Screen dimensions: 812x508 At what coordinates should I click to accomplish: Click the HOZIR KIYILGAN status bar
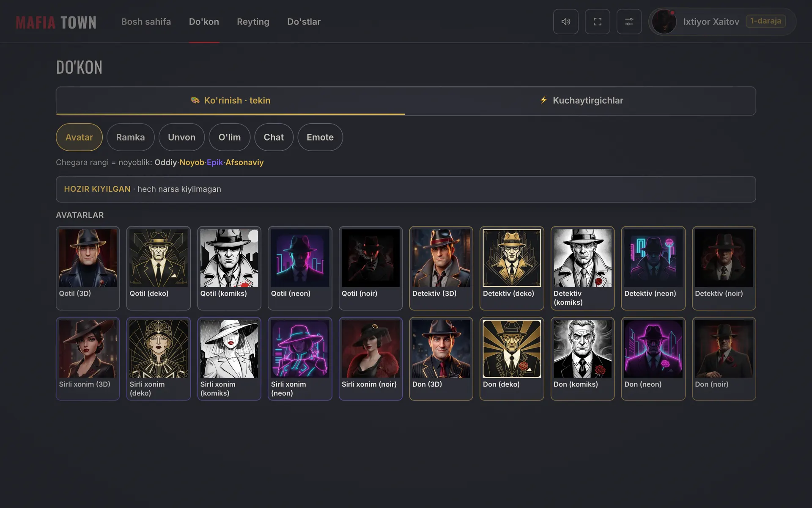click(x=406, y=189)
